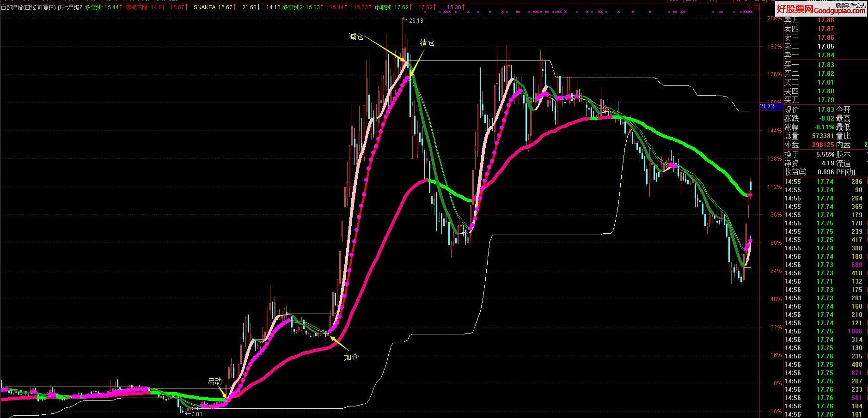Click the 加仓 signal label on the chart
868x418 pixels.
point(351,357)
